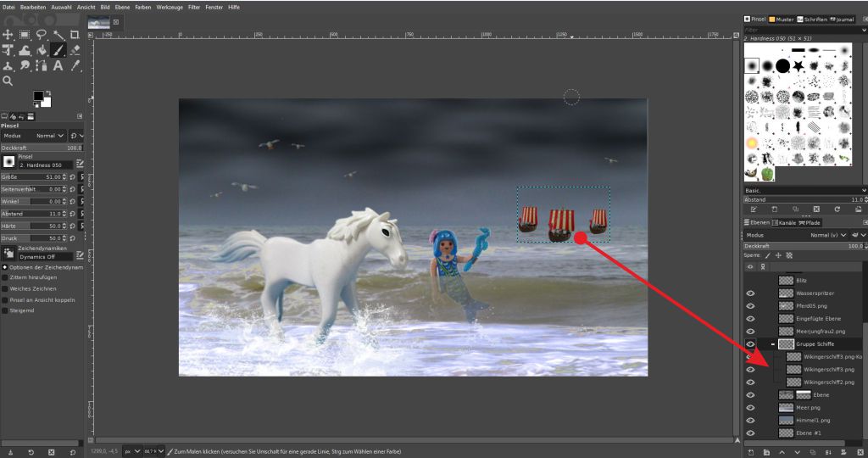Enable Weiches Zeichnen checkbox

click(x=5, y=288)
